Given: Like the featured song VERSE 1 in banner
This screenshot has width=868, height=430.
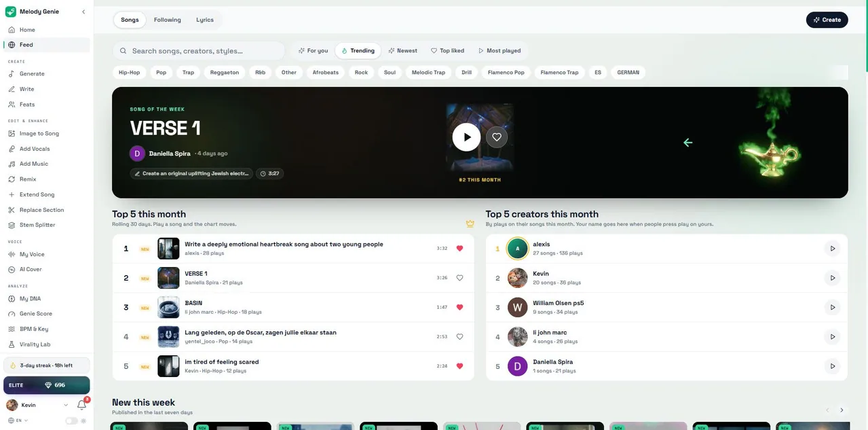Looking at the screenshot, I should coord(497,137).
